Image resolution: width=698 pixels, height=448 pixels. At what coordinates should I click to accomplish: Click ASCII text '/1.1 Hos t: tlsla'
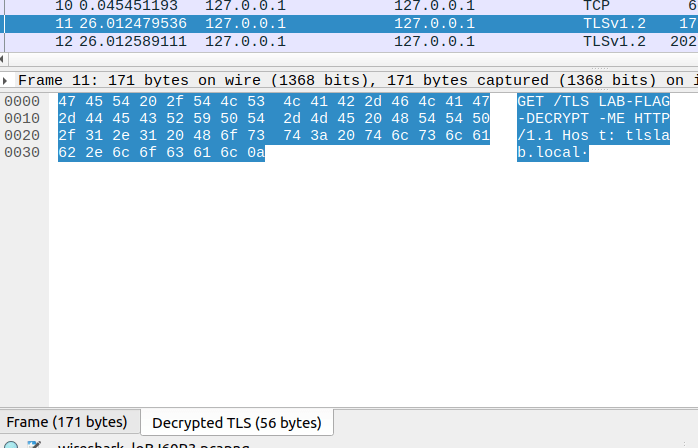pos(593,135)
